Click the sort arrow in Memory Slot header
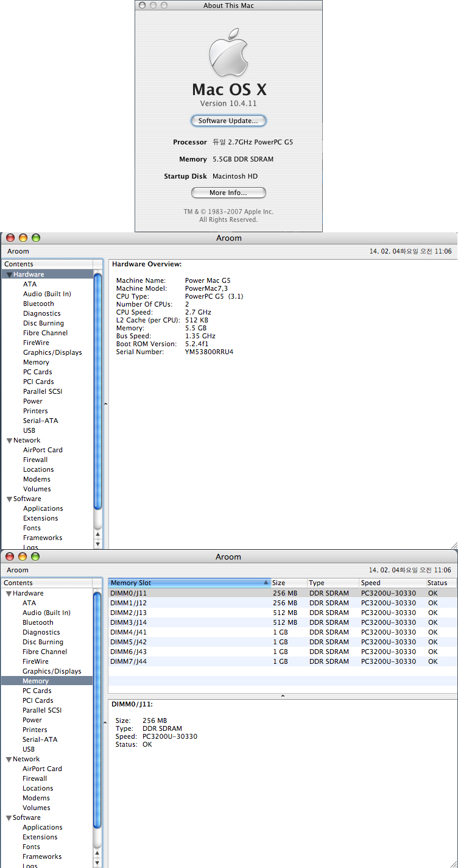 pyautogui.click(x=266, y=583)
